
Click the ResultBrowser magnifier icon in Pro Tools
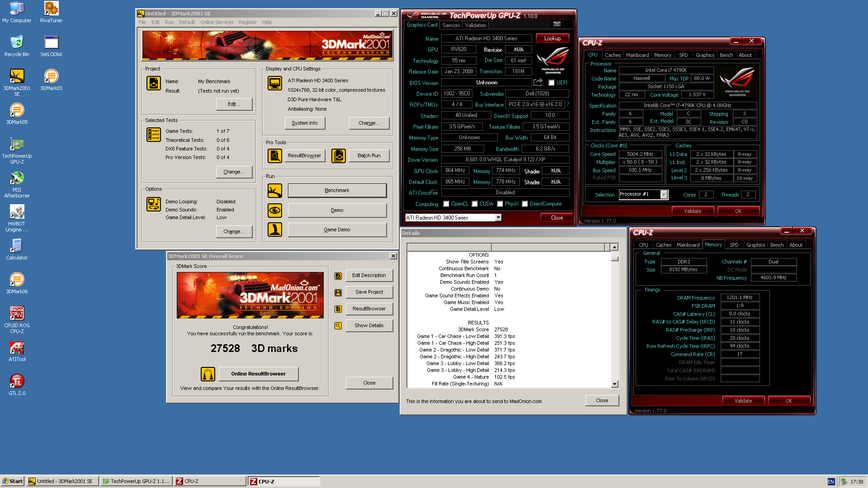[x=274, y=155]
